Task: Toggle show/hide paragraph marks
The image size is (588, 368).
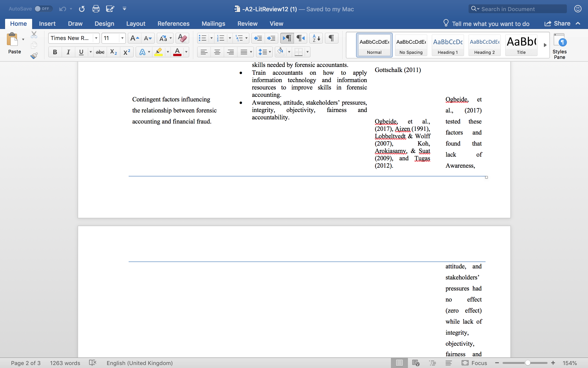Action: tap(331, 38)
